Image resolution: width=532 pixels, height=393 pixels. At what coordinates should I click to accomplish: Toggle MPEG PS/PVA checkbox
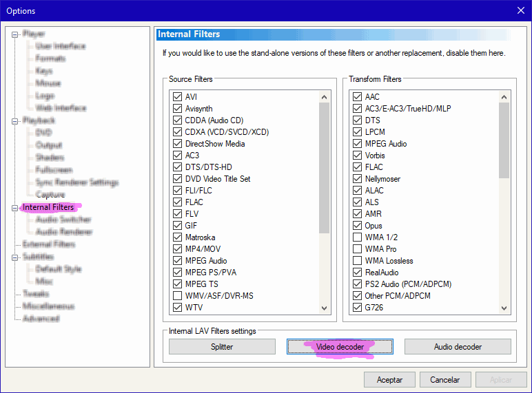tap(177, 273)
